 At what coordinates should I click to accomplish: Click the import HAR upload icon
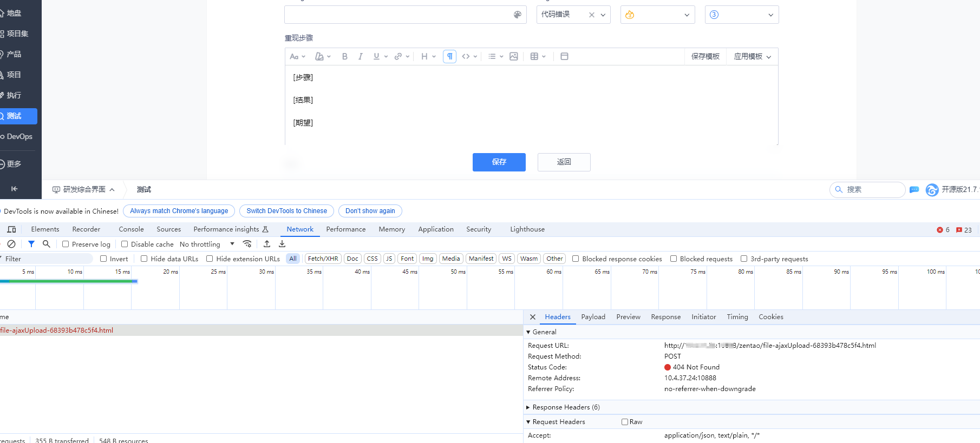coord(267,244)
